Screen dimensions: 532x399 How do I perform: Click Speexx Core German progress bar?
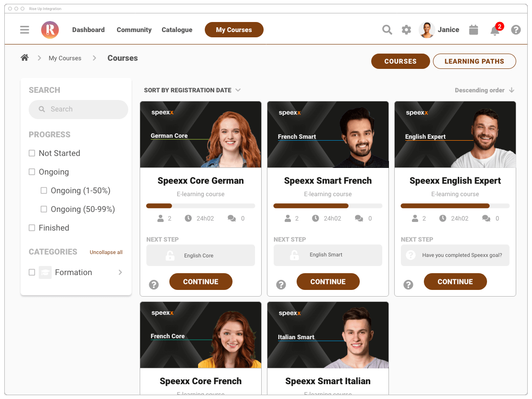(x=200, y=206)
